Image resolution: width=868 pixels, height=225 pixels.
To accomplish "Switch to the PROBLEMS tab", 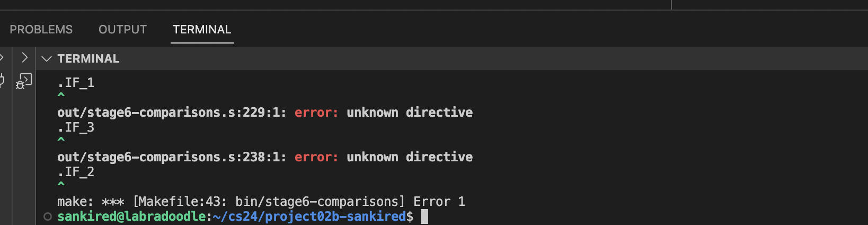I will pos(41,30).
